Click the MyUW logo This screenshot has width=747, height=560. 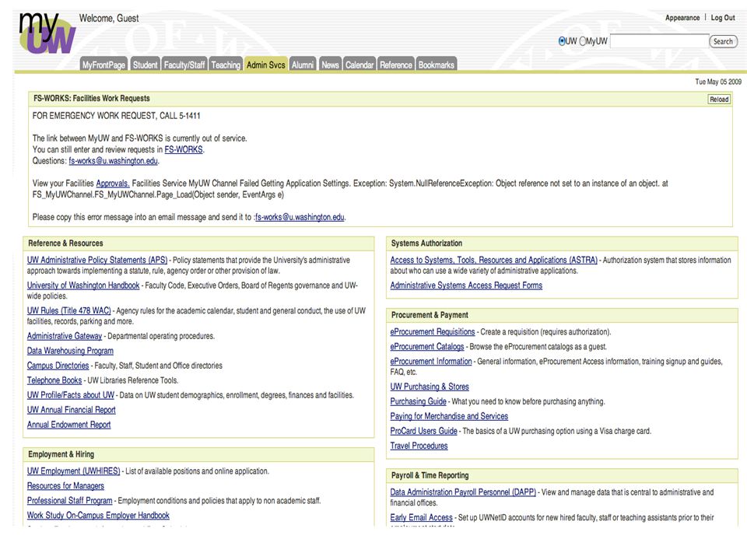47,33
